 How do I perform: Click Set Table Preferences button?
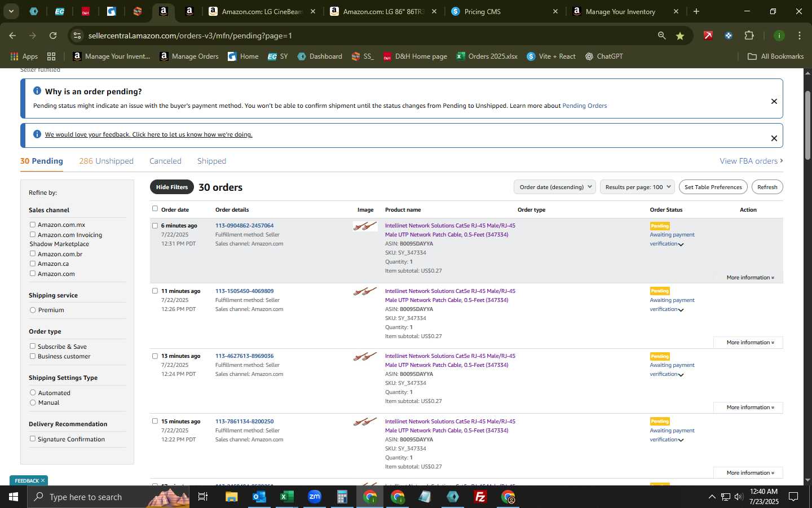point(713,187)
